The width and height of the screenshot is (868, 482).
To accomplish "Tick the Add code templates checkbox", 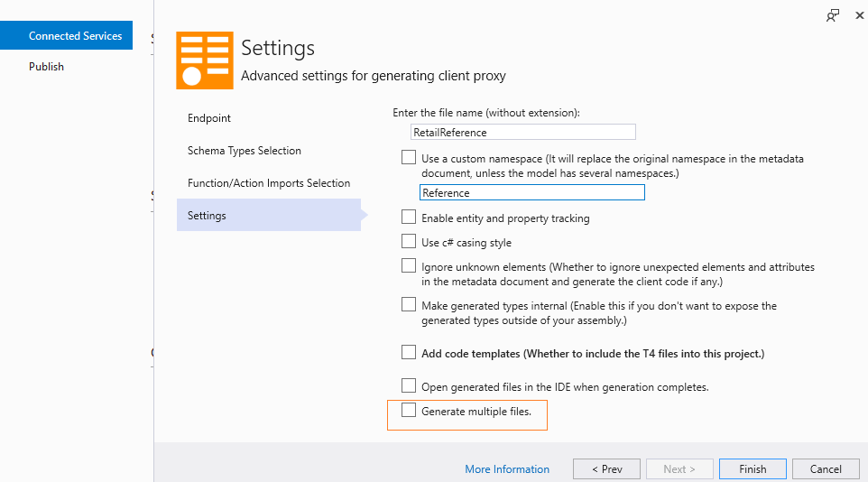I will 409,353.
